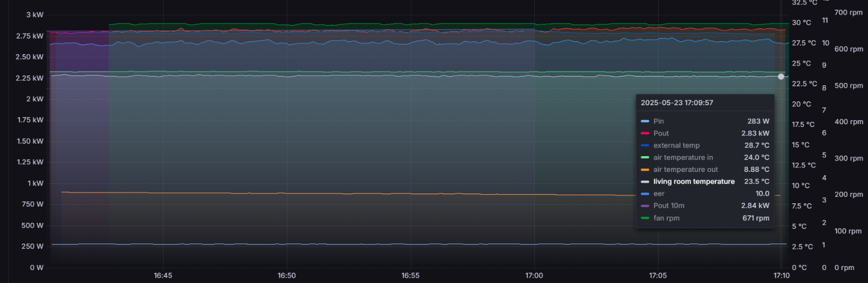Click the 3 kW power axis label
Image resolution: width=868 pixels, height=283 pixels.
click(x=35, y=15)
